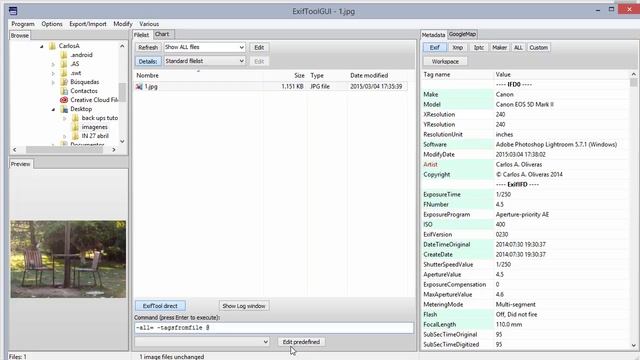640x360 pixels.
Task: Click the Edit predefined button
Action: [x=301, y=342]
